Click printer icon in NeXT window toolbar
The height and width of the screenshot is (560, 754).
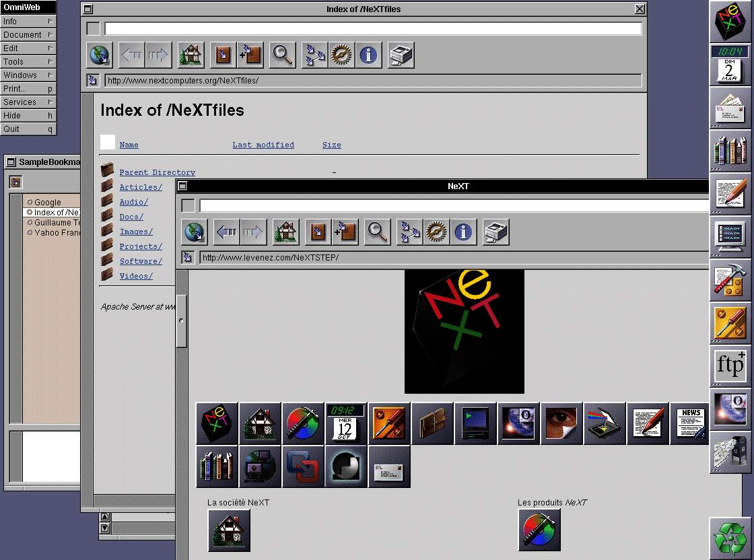495,232
